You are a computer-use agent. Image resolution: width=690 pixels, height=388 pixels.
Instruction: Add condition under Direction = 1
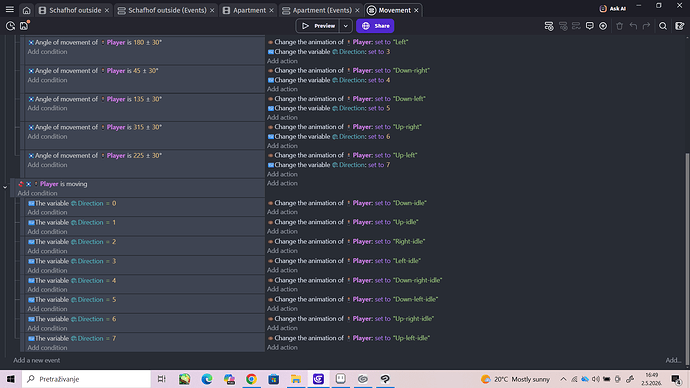pos(47,231)
